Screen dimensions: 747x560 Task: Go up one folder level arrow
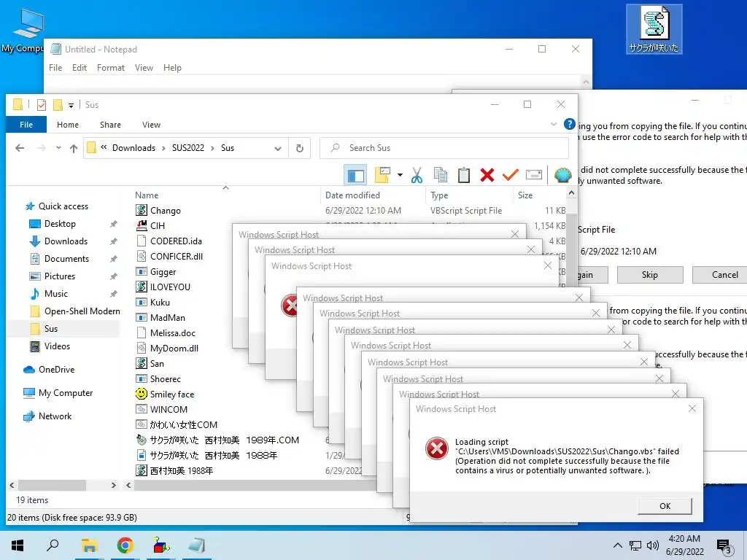74,149
